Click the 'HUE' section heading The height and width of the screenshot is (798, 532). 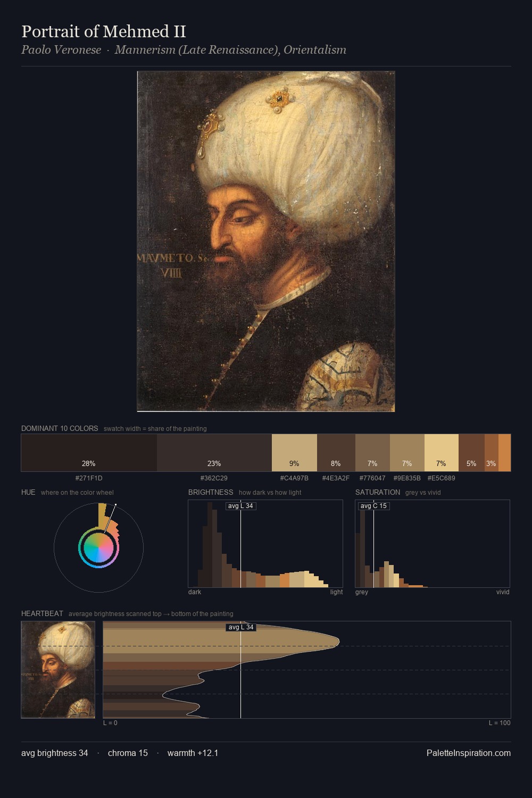click(28, 492)
